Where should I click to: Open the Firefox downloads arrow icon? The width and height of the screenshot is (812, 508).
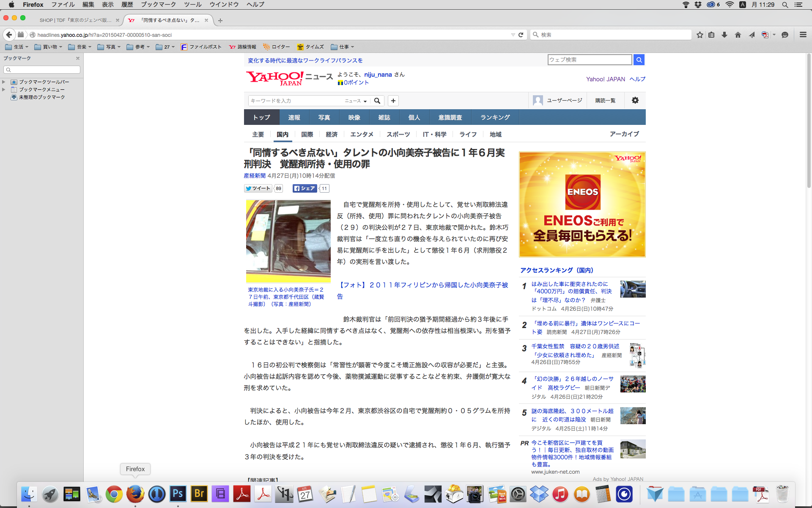click(x=724, y=35)
